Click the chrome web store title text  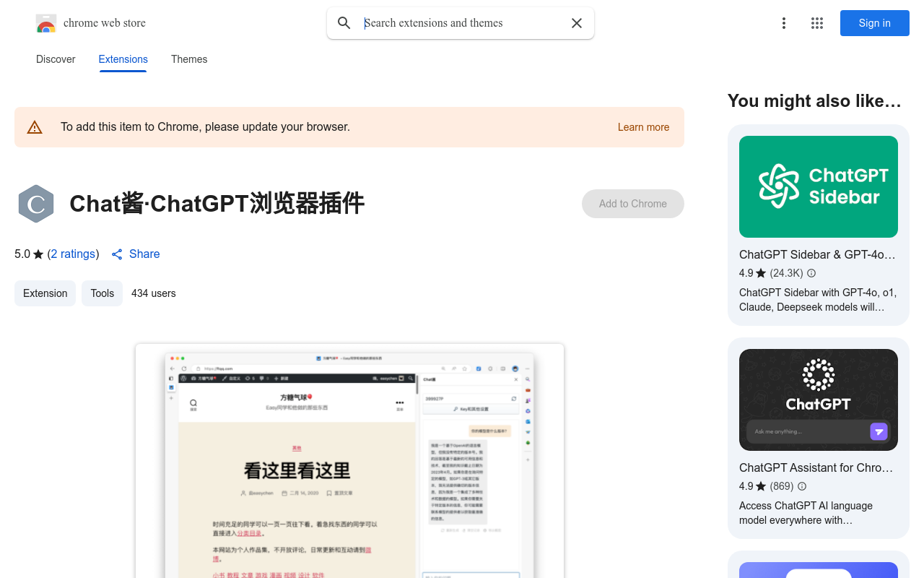pyautogui.click(x=105, y=23)
